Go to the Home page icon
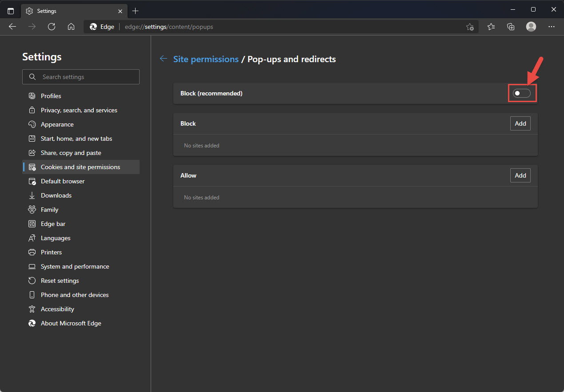This screenshot has width=564, height=392. click(71, 27)
